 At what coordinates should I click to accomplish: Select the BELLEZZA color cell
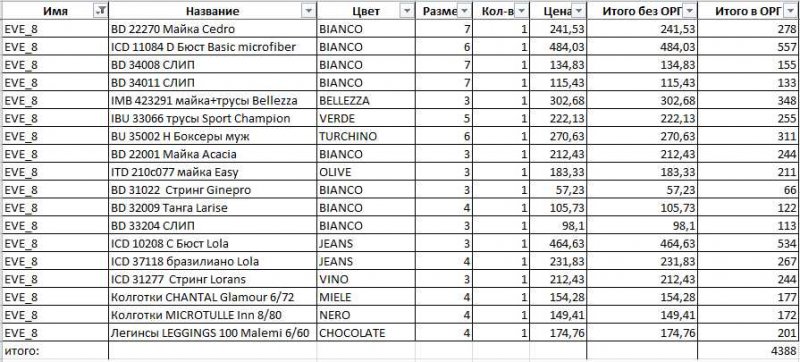point(366,100)
